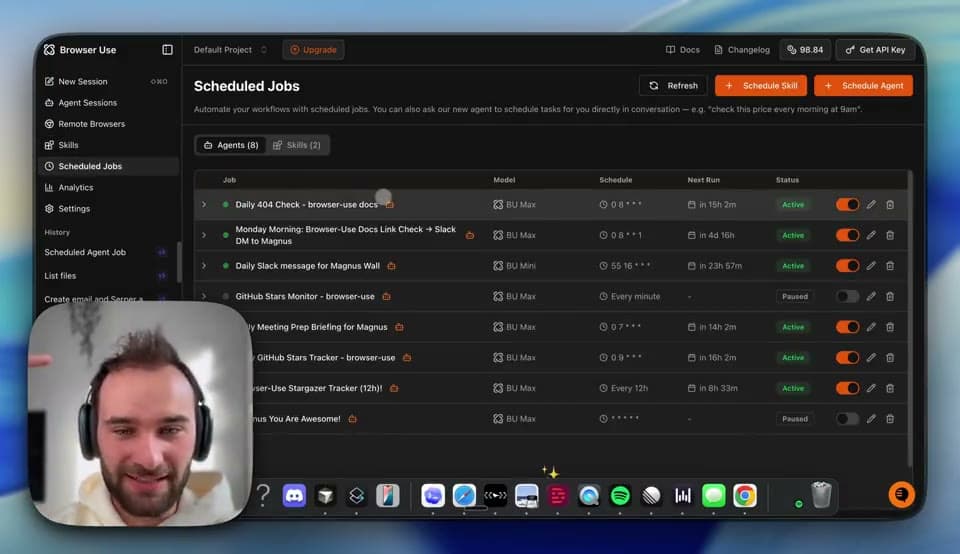Click Schedule Skill button

[x=760, y=86]
